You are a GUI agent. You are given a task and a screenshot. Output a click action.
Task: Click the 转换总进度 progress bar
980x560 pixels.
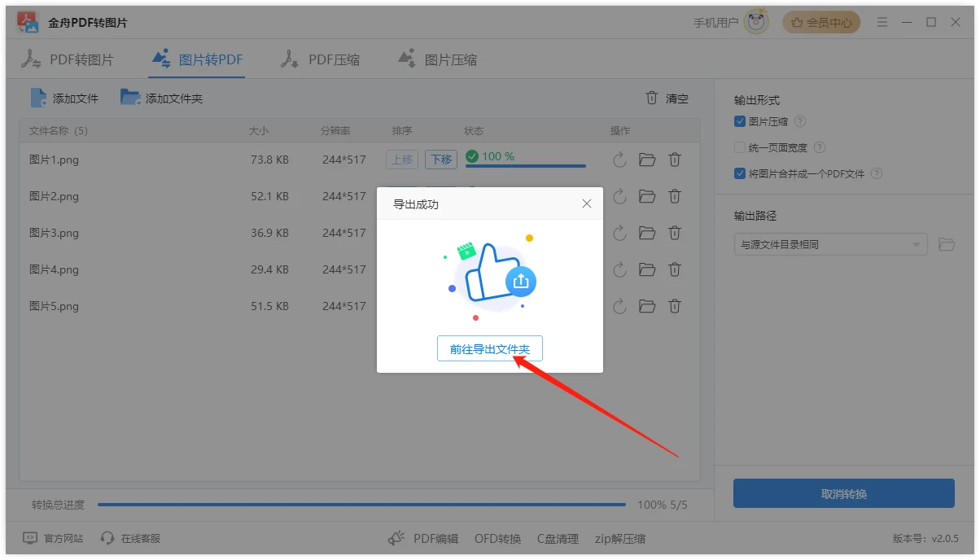(361, 505)
